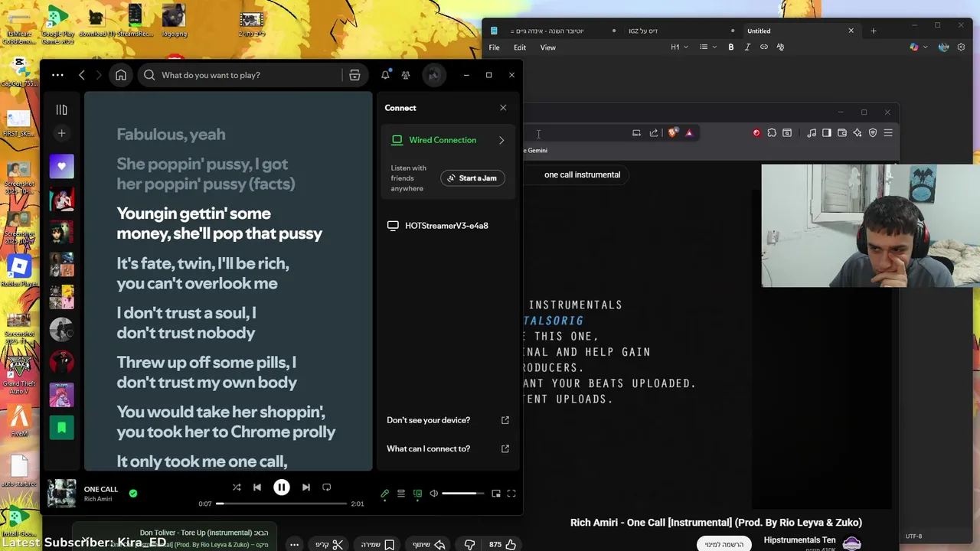Screen dimensions: 980x551
Task: Open Brave Wallet icon
Action: pos(842,132)
